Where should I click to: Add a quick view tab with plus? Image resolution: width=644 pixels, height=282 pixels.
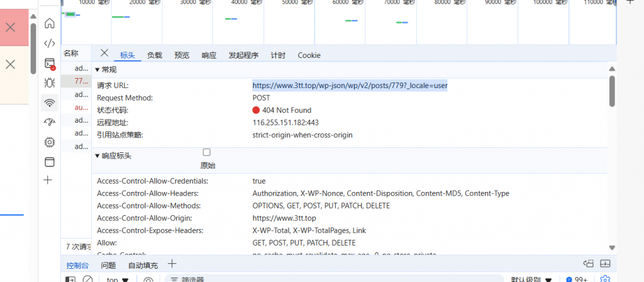172,264
